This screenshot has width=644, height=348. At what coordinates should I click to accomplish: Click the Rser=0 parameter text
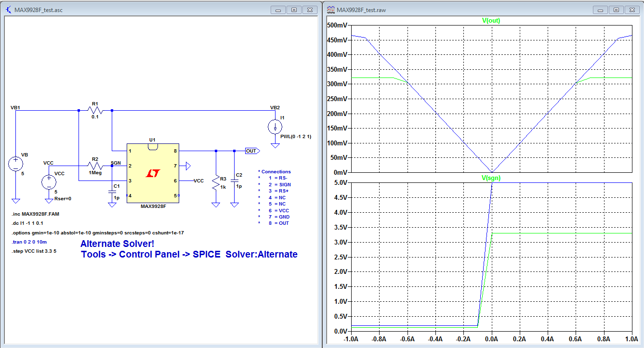[x=63, y=198]
